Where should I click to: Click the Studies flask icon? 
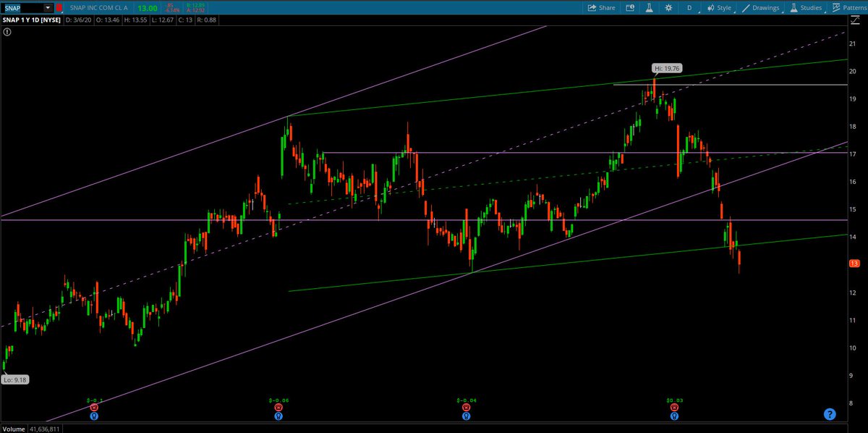pyautogui.click(x=794, y=7)
